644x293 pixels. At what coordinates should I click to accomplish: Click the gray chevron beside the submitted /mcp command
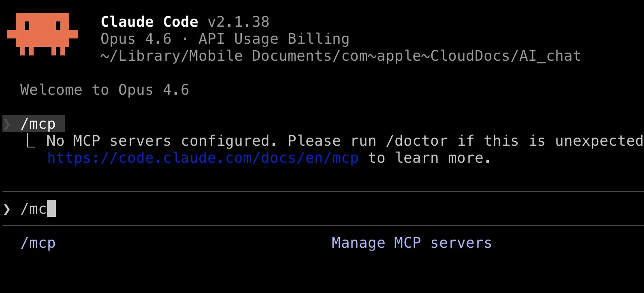pyautogui.click(x=7, y=124)
